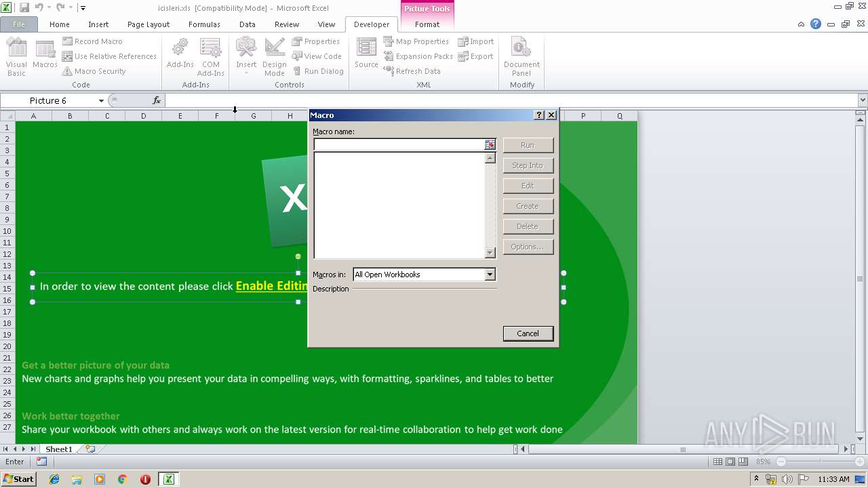Click Record Macro in Code group
The image size is (868, 488).
point(92,41)
